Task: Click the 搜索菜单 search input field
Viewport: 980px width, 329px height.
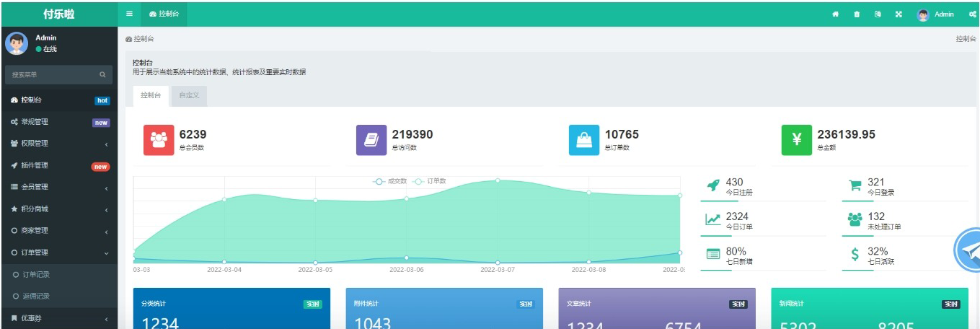Action: click(50, 74)
